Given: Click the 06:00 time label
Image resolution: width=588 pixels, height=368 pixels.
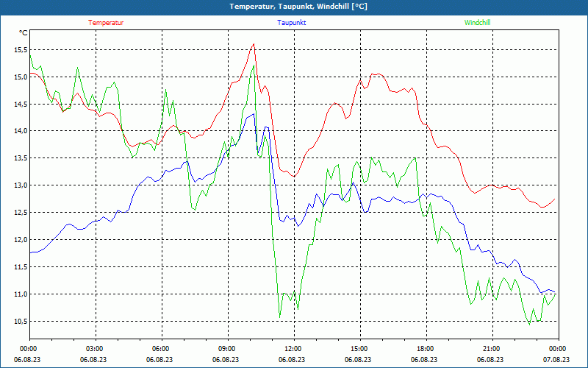Looking at the screenshot, I should 162,348.
